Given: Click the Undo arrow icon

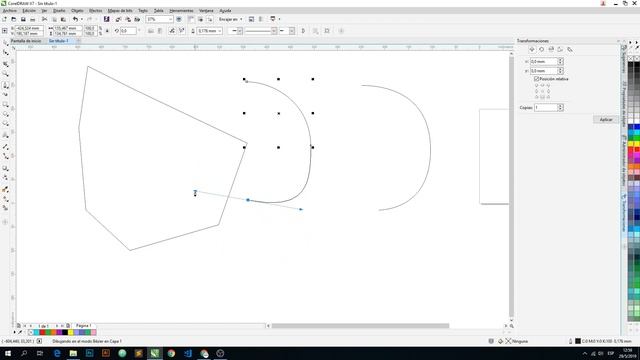Looking at the screenshot, I should (75, 19).
